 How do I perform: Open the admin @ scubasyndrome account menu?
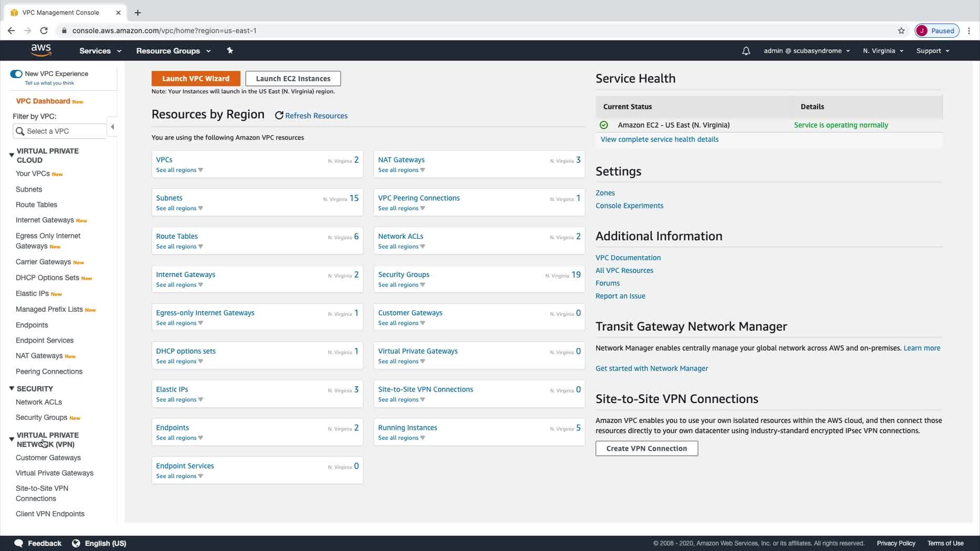click(x=807, y=51)
